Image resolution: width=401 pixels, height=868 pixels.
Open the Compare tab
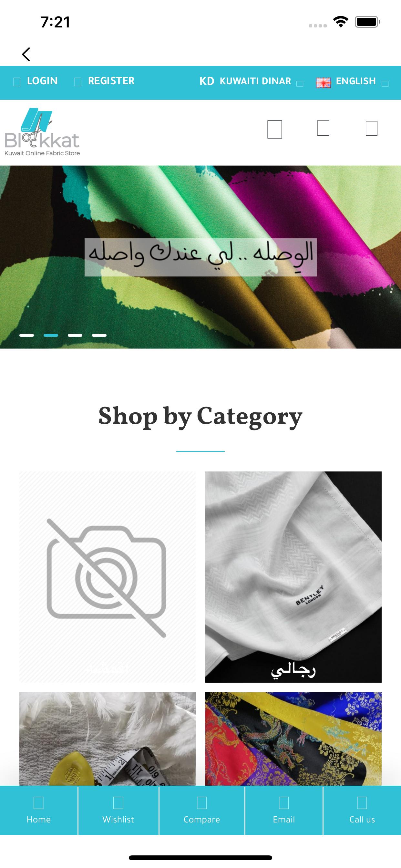pos(201,811)
